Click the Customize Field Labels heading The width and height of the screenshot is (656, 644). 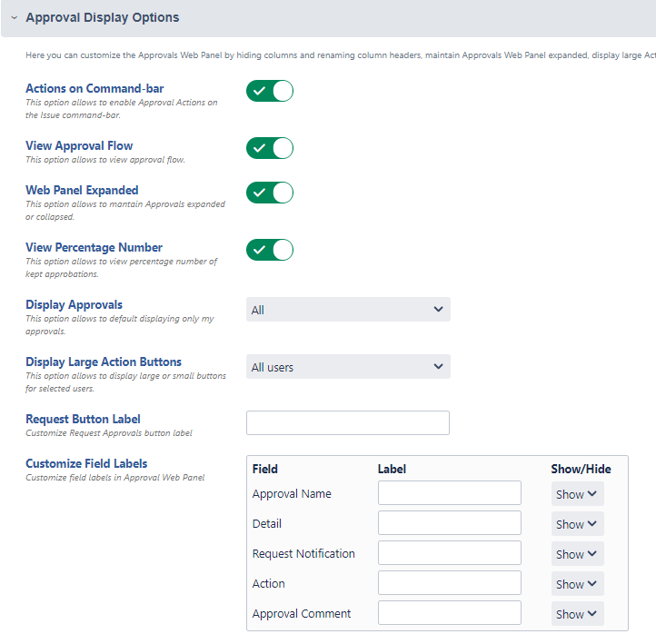(86, 463)
